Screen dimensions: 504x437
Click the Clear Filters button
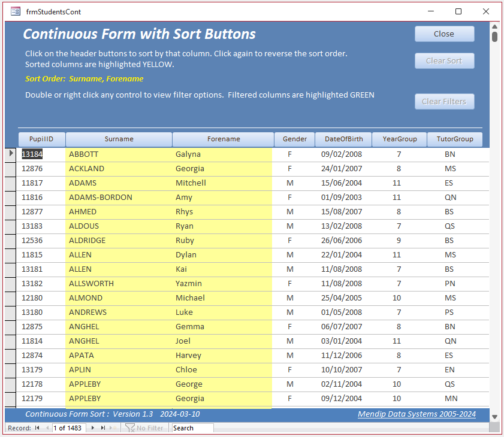click(x=444, y=101)
